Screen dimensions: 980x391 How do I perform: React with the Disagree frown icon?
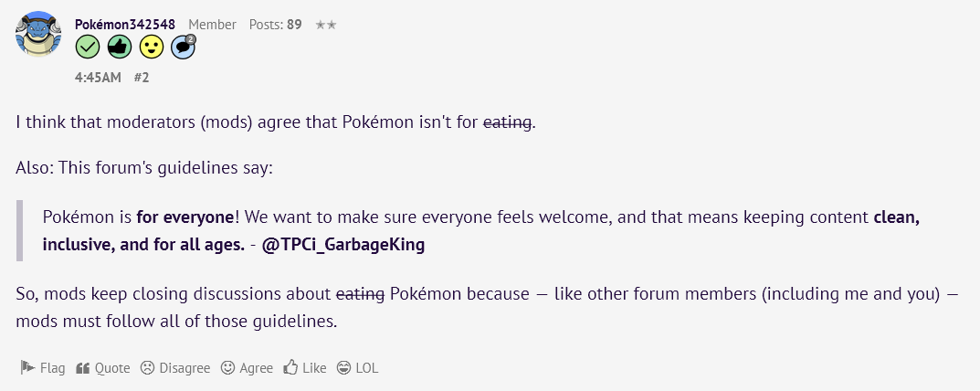point(175,368)
